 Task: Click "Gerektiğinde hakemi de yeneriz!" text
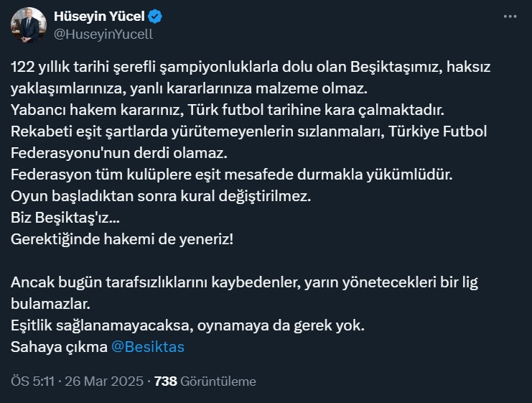pos(122,239)
